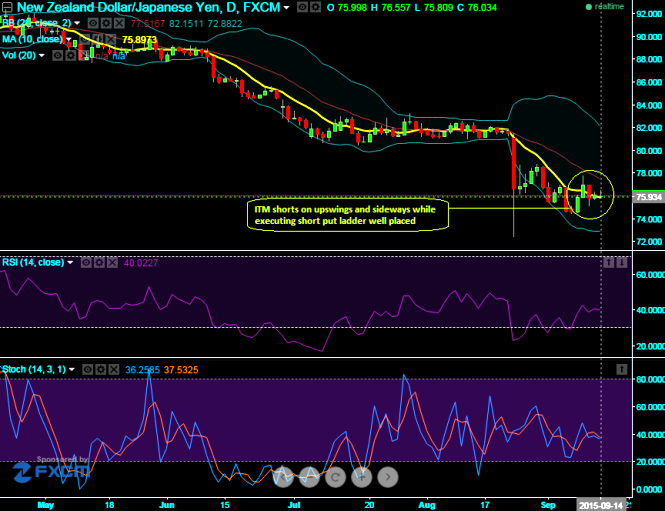Click the Stoch (14, 3, 1) label
This screenshot has width=665, height=511.
(34, 370)
